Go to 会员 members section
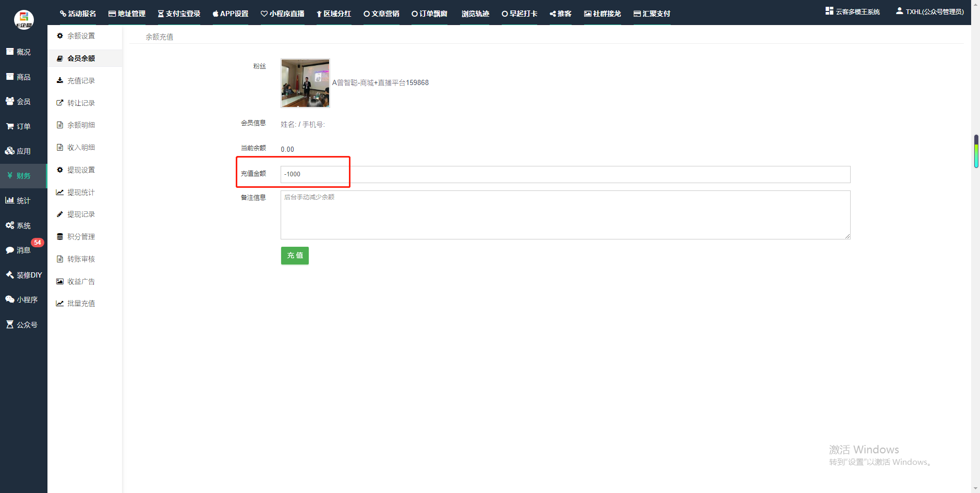Image resolution: width=980 pixels, height=493 pixels. coord(23,102)
